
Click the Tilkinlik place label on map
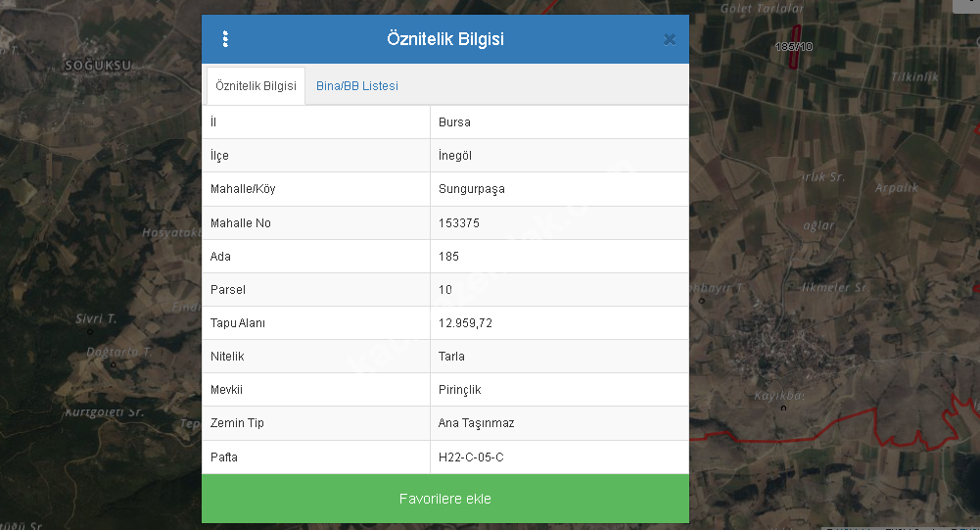[x=914, y=76]
